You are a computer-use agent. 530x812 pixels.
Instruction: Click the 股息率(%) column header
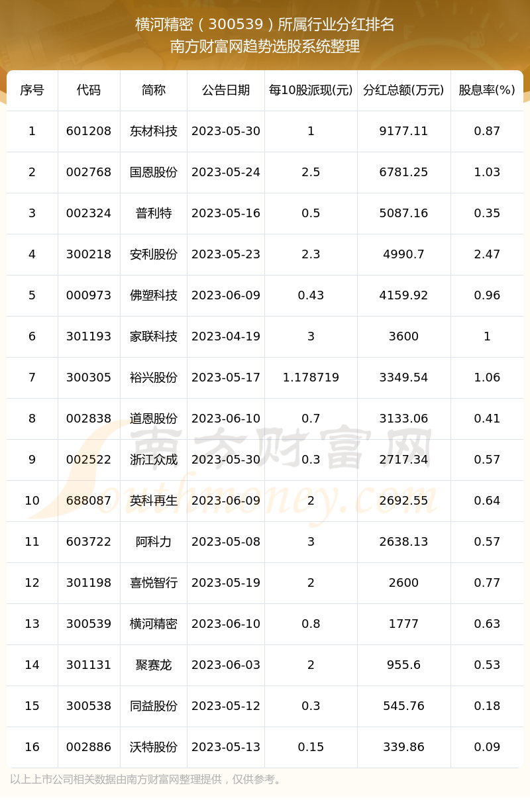tap(487, 90)
